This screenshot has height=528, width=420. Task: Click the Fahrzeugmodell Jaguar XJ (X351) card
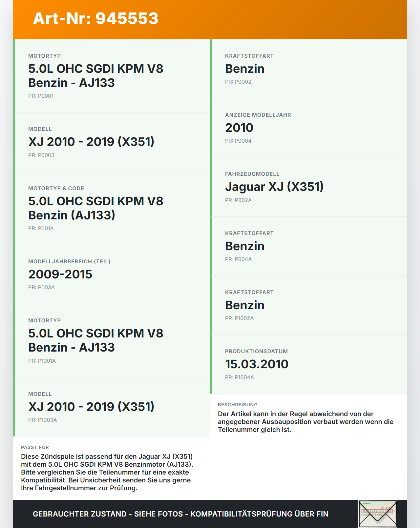click(x=308, y=187)
